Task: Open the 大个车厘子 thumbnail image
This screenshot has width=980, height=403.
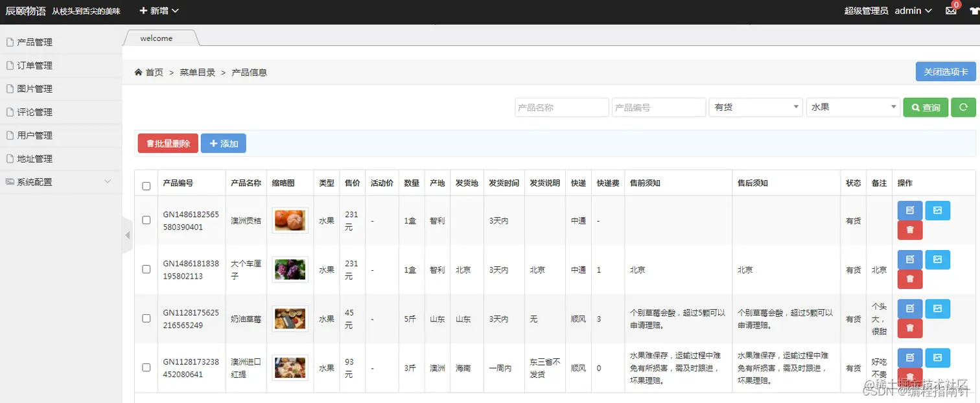Action: pyautogui.click(x=290, y=269)
